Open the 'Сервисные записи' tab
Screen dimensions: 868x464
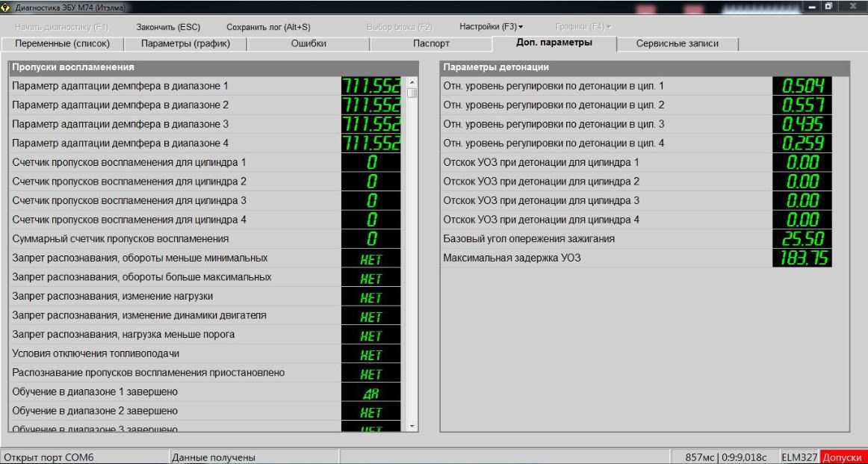tap(677, 44)
